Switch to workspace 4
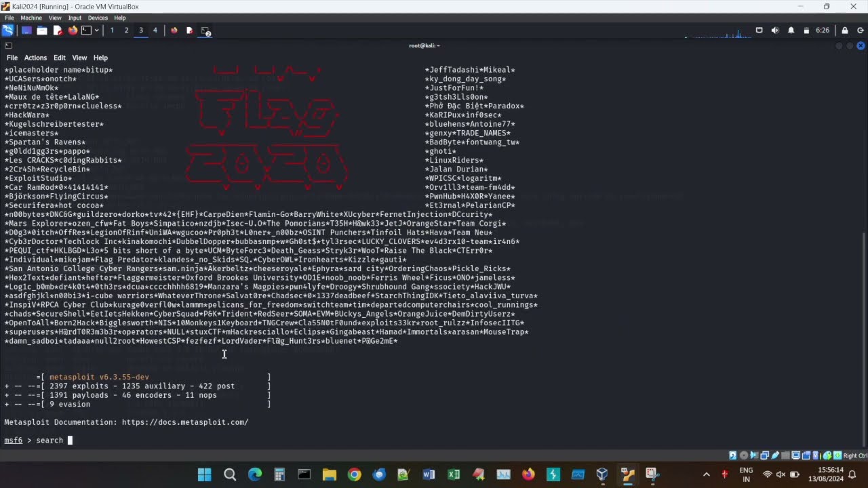Screen dimensions: 868x488 tap(155, 30)
